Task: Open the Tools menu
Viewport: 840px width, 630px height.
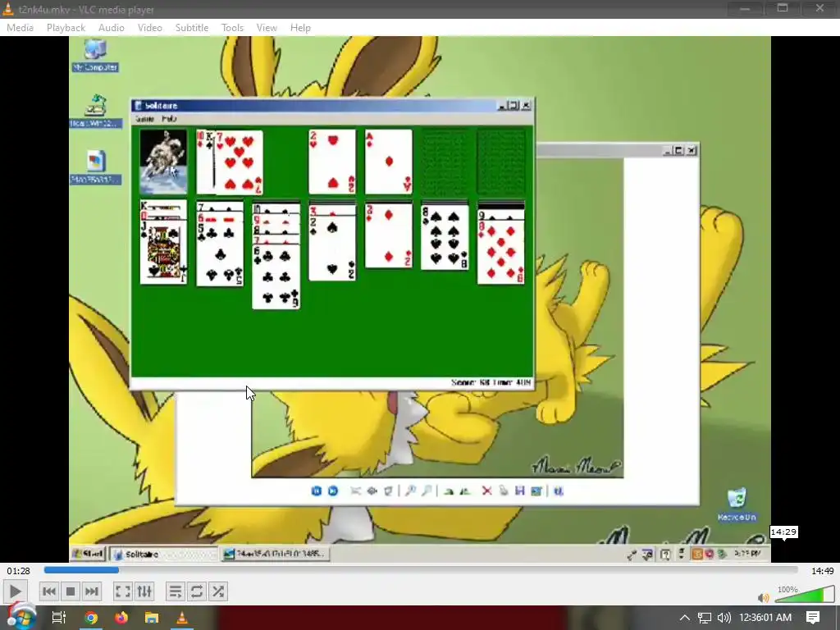Action: point(232,28)
